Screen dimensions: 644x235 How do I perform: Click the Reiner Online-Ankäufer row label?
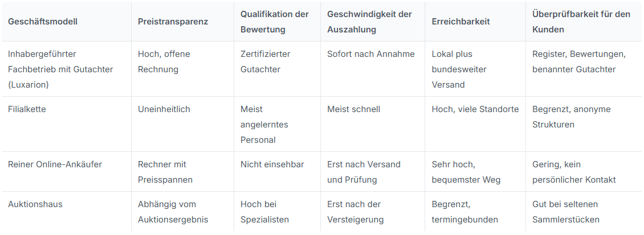tap(55, 164)
